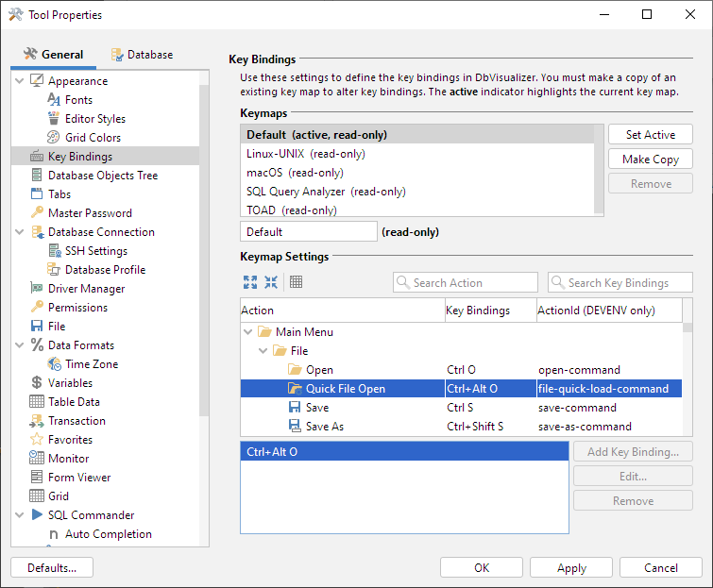
Task: Collapse the Appearance tree node
Action: [x=20, y=81]
